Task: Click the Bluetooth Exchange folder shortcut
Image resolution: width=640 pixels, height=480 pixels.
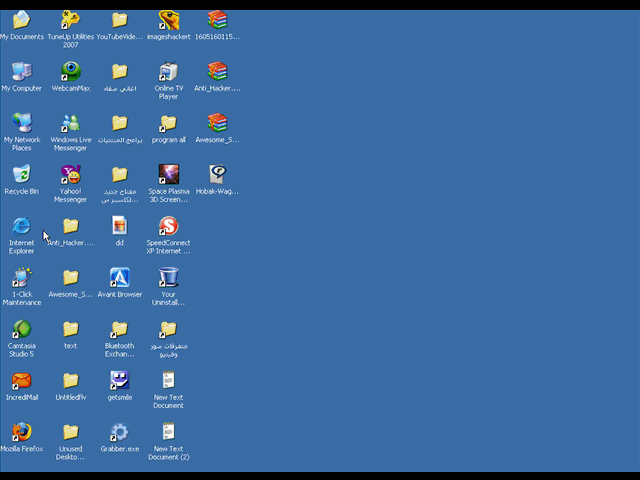Action: [x=120, y=329]
